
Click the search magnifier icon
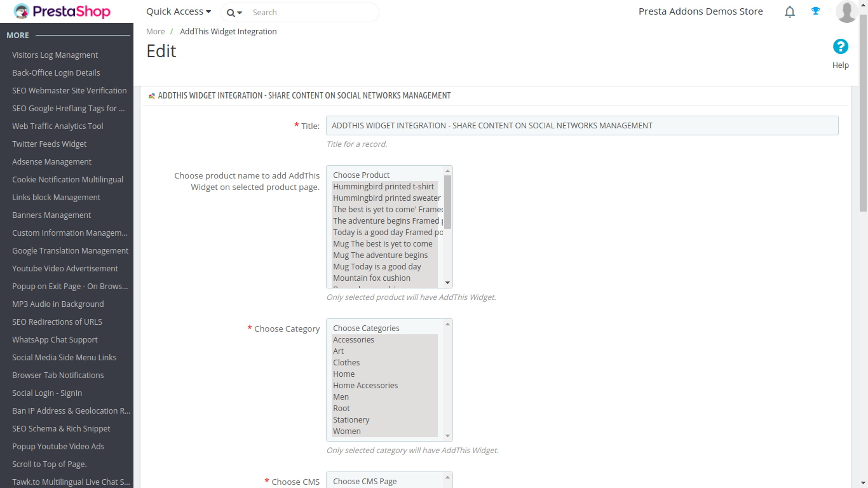tap(231, 13)
